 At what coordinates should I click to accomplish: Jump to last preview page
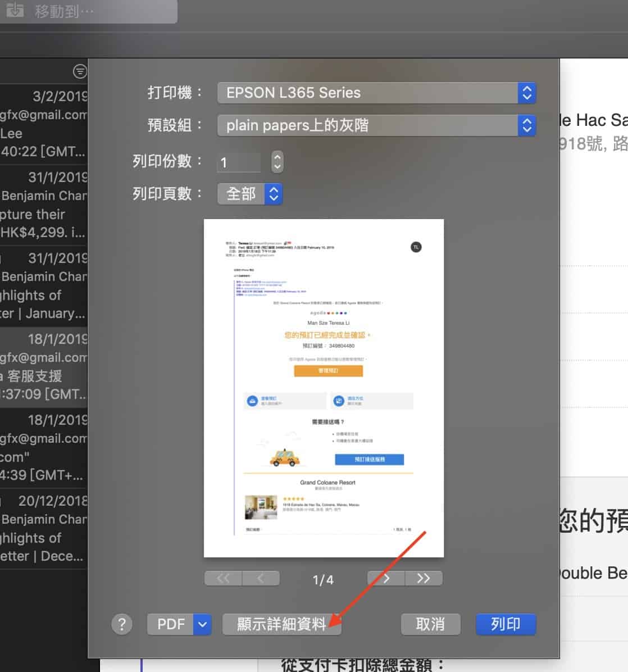(423, 579)
